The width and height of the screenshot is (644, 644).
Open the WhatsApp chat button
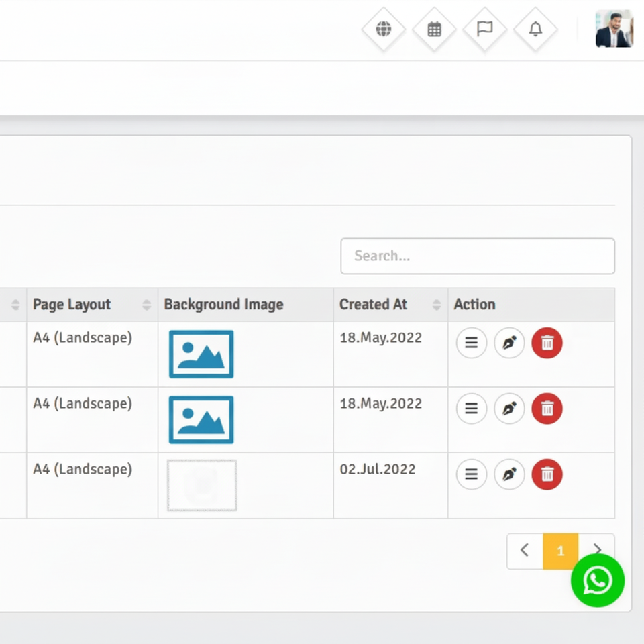pyautogui.click(x=597, y=580)
